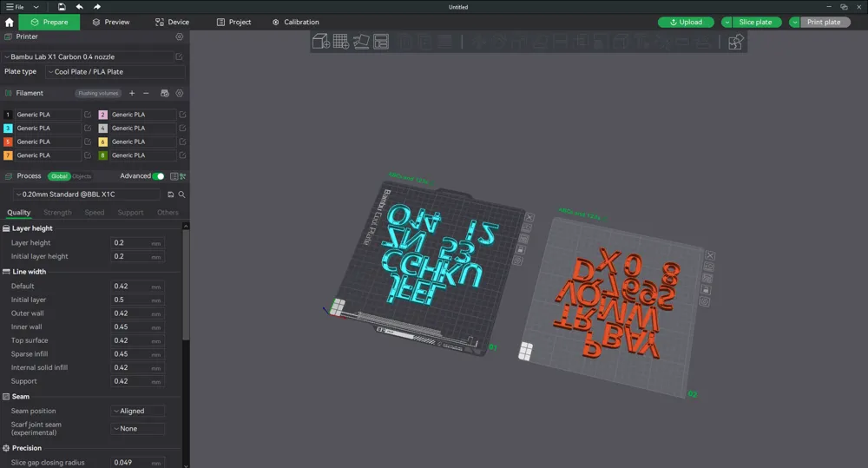
Task: Click filament 3 cyan color swatch
Action: point(8,128)
